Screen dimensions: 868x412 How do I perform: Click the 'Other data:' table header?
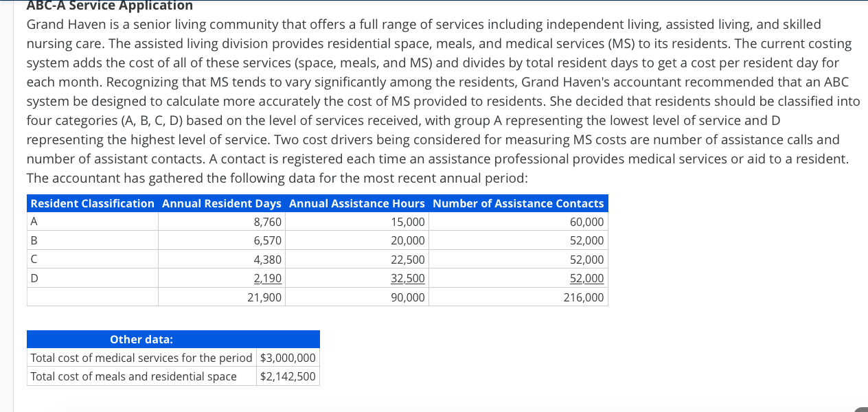point(173,339)
